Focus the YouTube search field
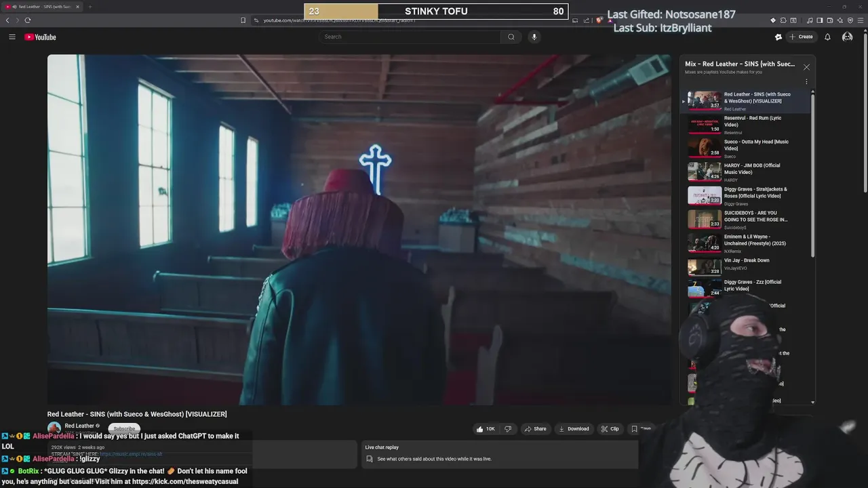Image resolution: width=868 pixels, height=488 pixels. 410,37
